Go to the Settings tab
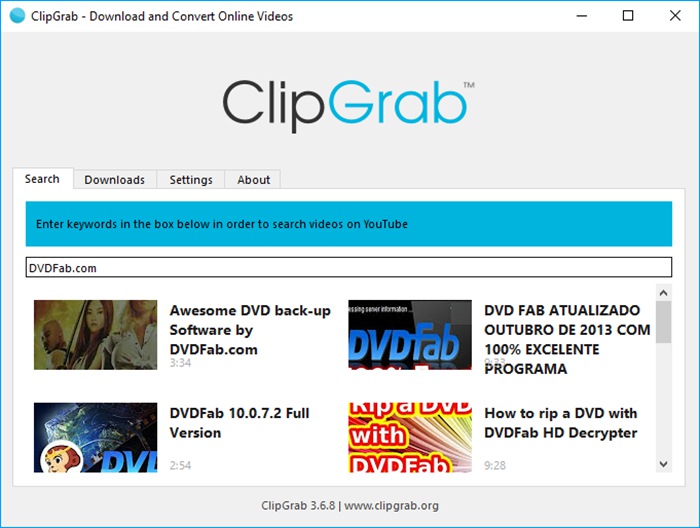 [x=190, y=180]
